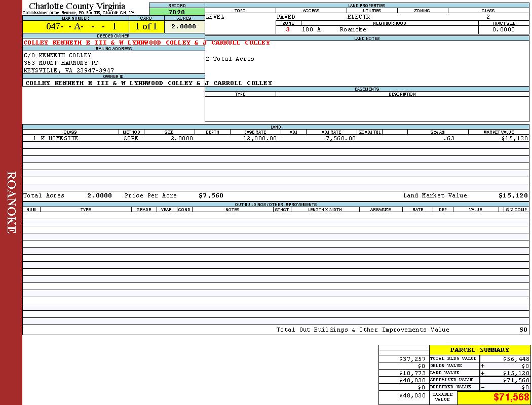Click the ELECTR utilities value
Image resolution: width=532 pixels, height=405 pixels.
point(358,17)
